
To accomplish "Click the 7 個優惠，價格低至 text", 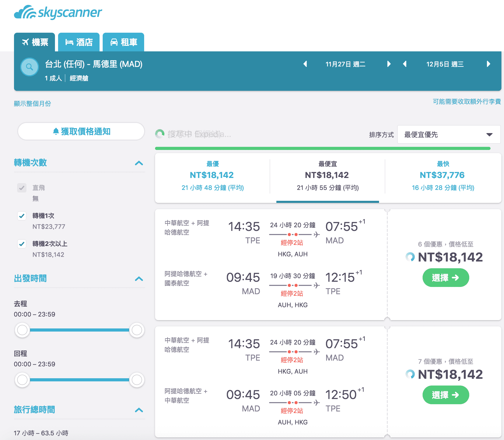I will [x=446, y=361].
